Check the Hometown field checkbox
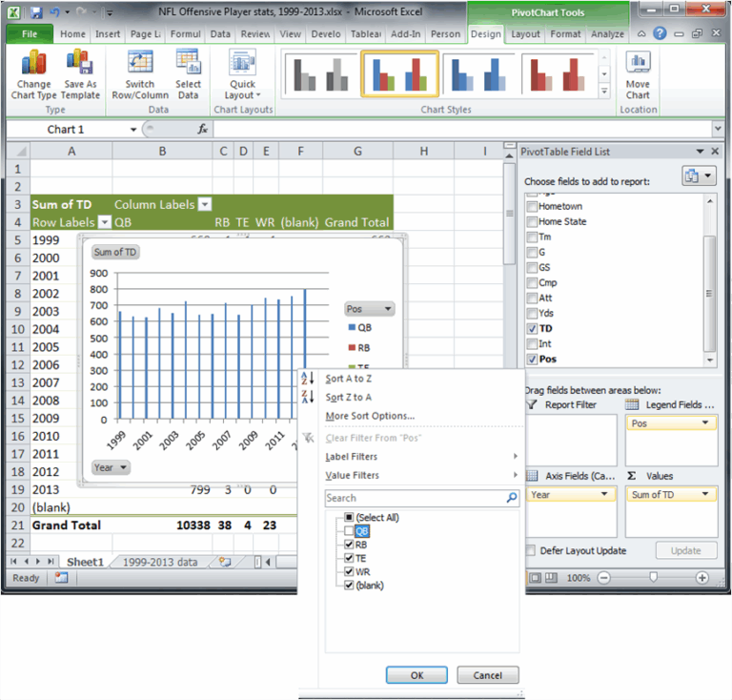Screen dimensions: 732x700 (x=532, y=206)
